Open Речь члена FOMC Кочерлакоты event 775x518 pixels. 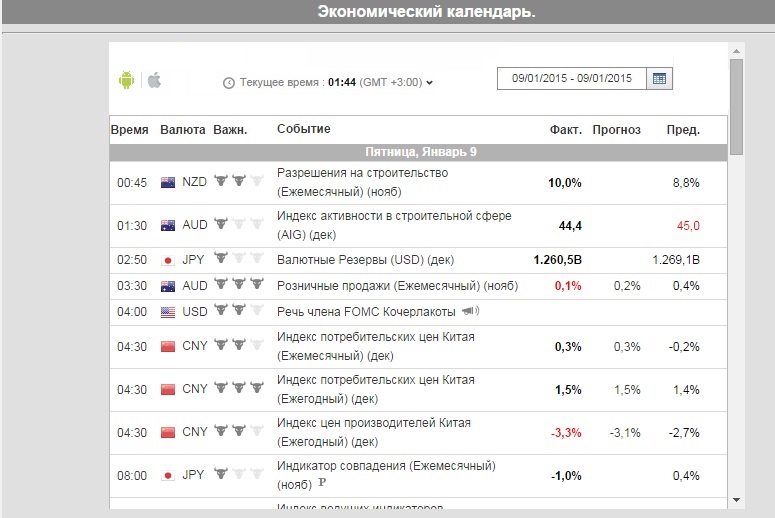366,312
